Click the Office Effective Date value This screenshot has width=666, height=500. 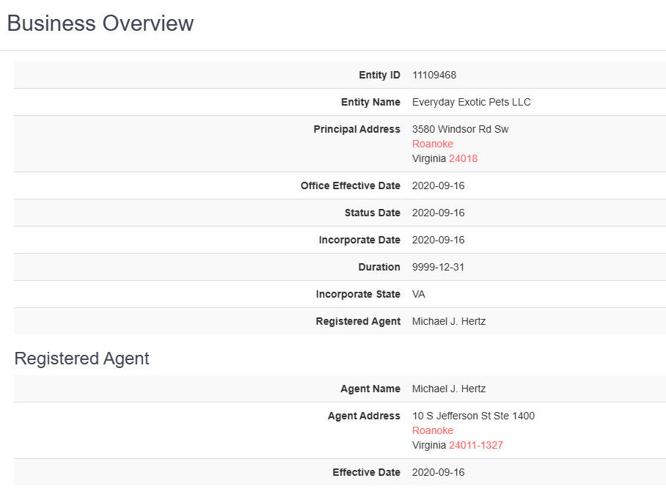[x=438, y=186]
